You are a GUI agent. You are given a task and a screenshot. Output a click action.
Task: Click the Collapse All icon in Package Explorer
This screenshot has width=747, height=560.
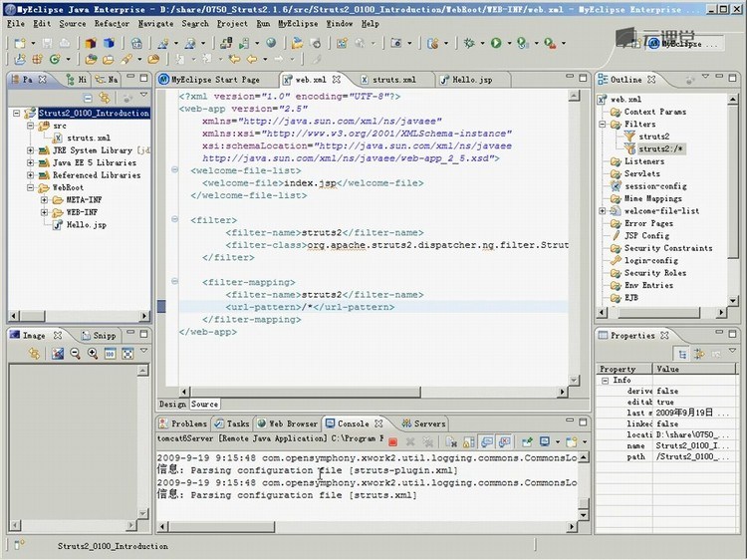click(x=88, y=99)
